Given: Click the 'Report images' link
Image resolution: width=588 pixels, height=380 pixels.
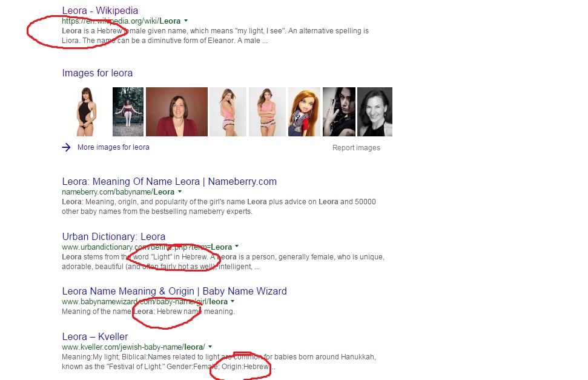Looking at the screenshot, I should coord(356,148).
